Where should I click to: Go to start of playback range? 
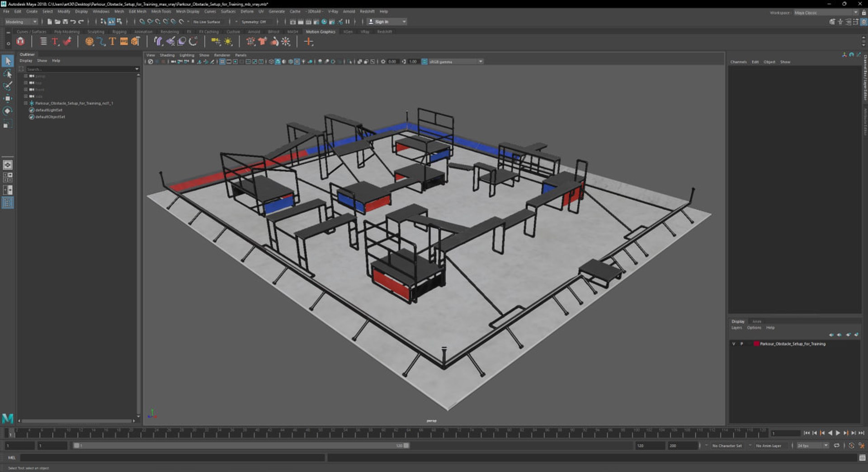[x=807, y=433]
